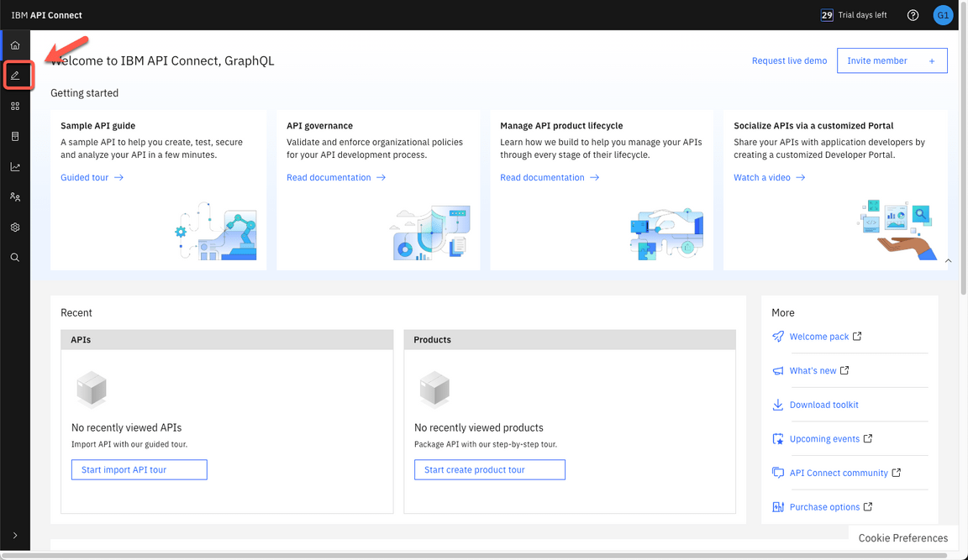Open the Settings gear icon in sidebar
Screen dimensions: 968x560
(15, 227)
